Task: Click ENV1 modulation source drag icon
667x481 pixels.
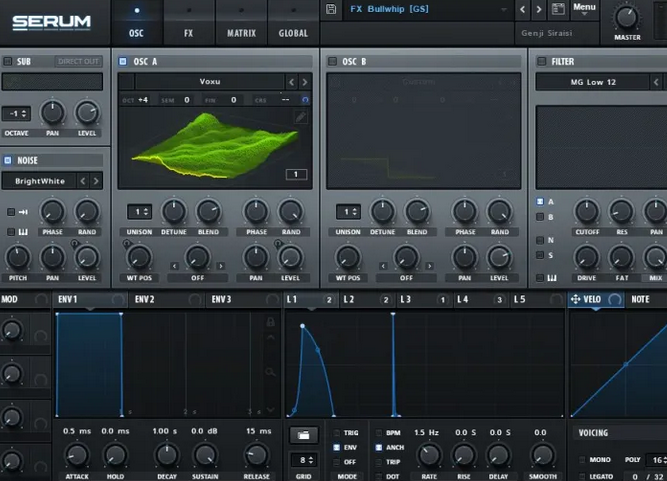Action: 118,299
